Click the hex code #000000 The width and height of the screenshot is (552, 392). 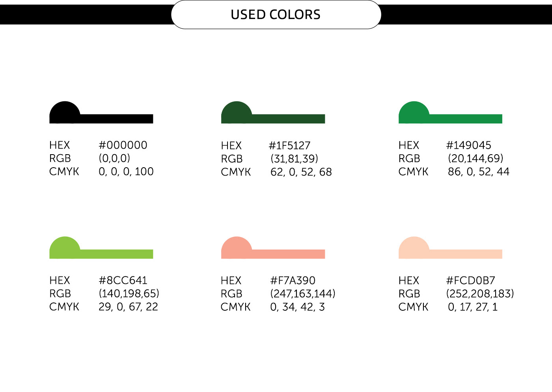pyautogui.click(x=123, y=145)
